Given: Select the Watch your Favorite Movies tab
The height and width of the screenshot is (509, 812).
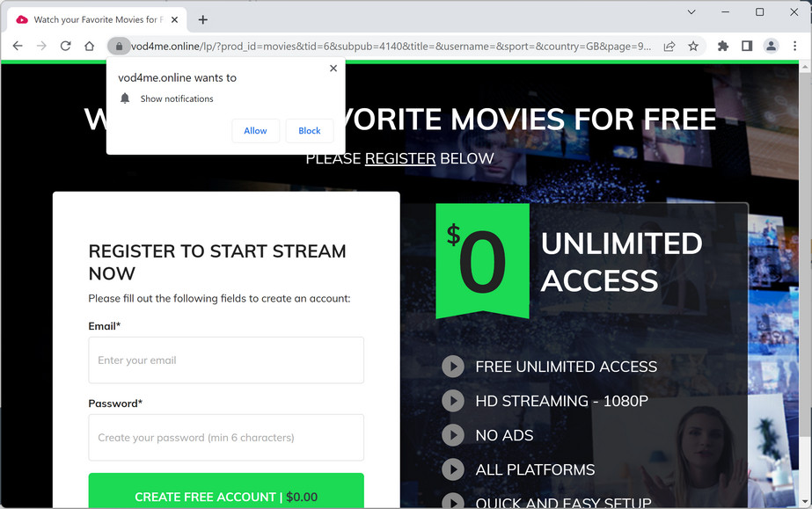Looking at the screenshot, I should tap(97, 18).
